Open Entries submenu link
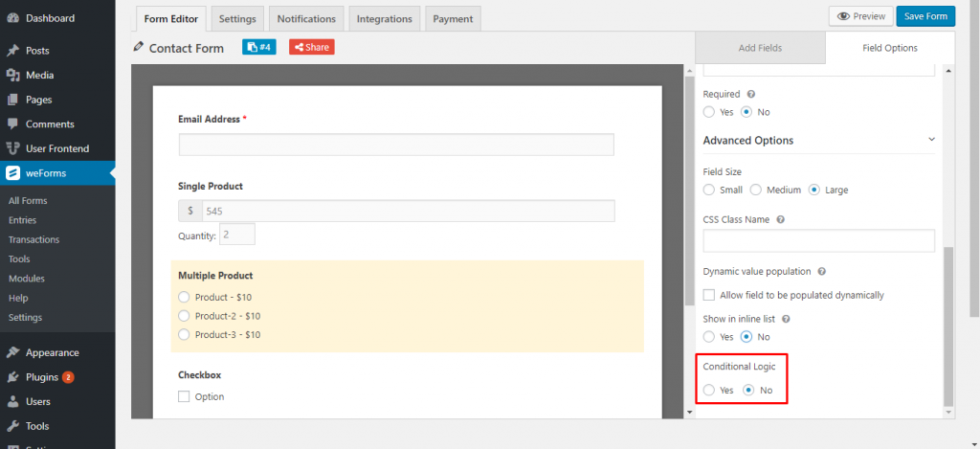980x449 pixels. [23, 220]
